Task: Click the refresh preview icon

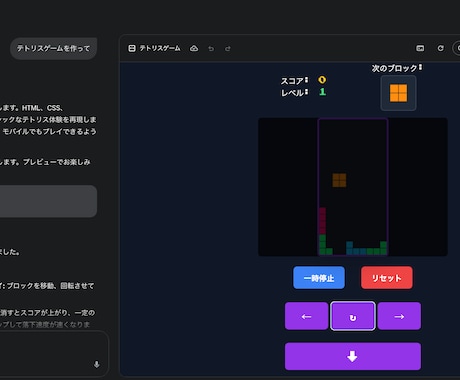Action: [441, 48]
